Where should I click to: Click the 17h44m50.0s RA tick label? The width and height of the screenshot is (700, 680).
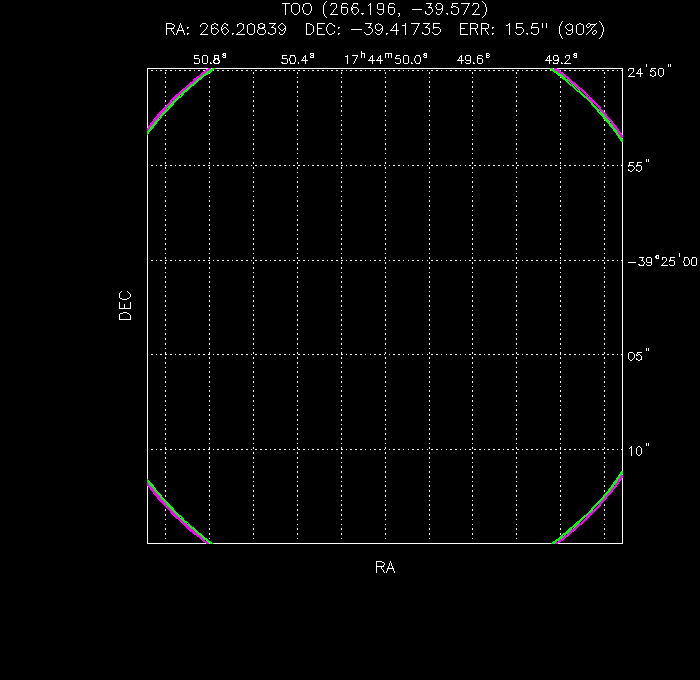386,59
